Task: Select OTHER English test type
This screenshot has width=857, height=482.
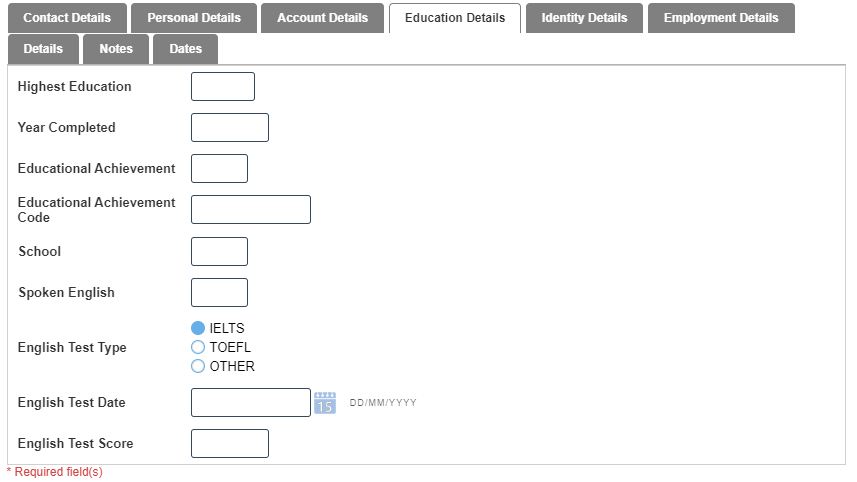Action: (x=198, y=366)
